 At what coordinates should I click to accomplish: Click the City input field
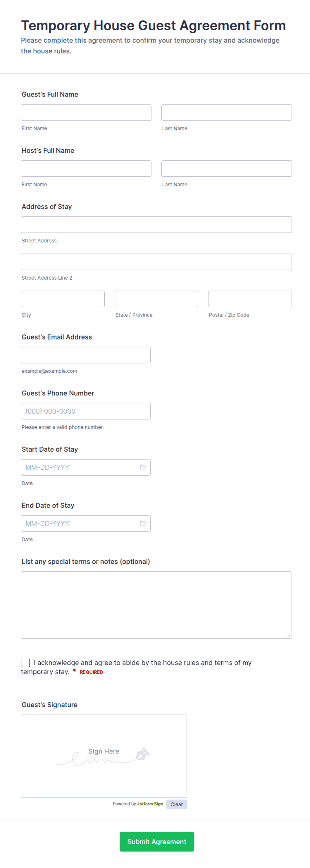[63, 299]
